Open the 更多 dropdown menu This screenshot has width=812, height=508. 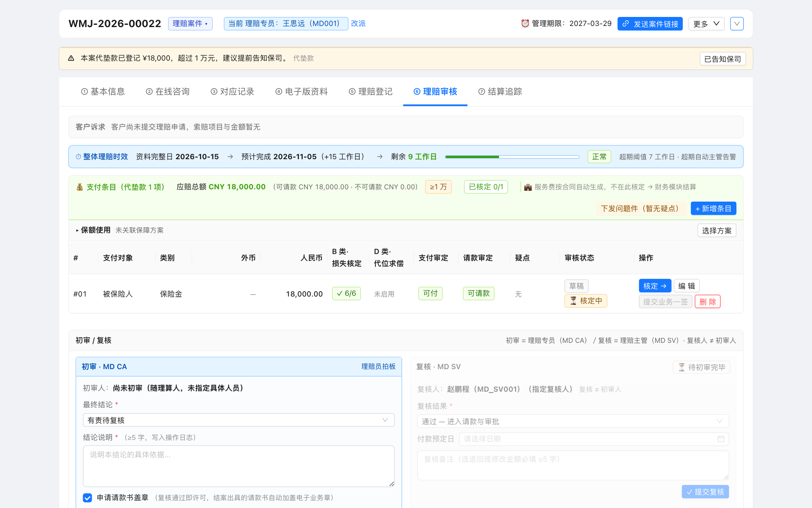pos(706,24)
